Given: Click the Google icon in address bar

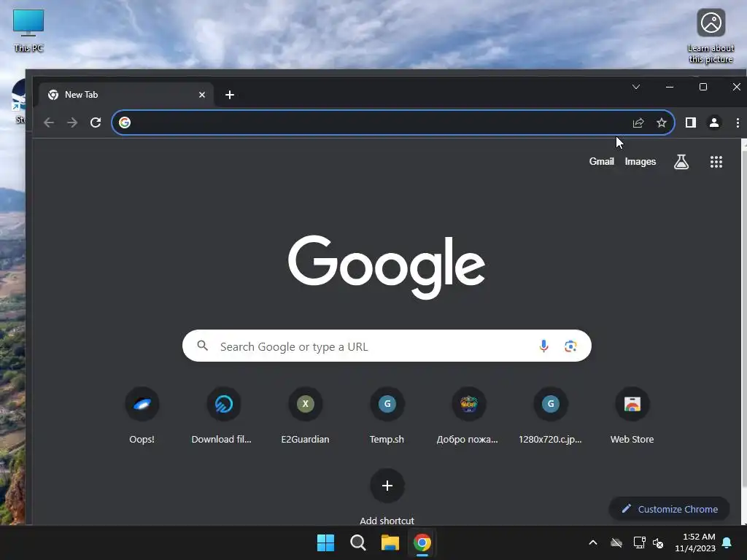Looking at the screenshot, I should [125, 122].
